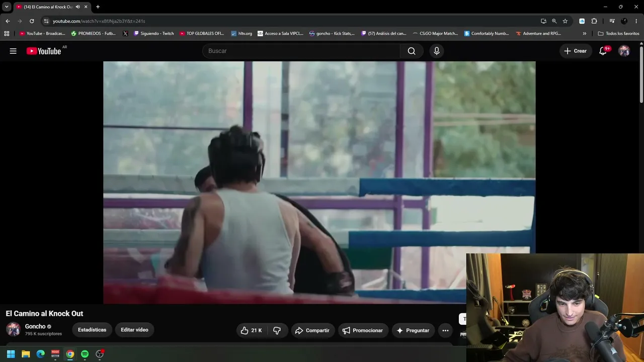
Task: Open the CS:GO Major Match bookmark
Action: pyautogui.click(x=435, y=34)
